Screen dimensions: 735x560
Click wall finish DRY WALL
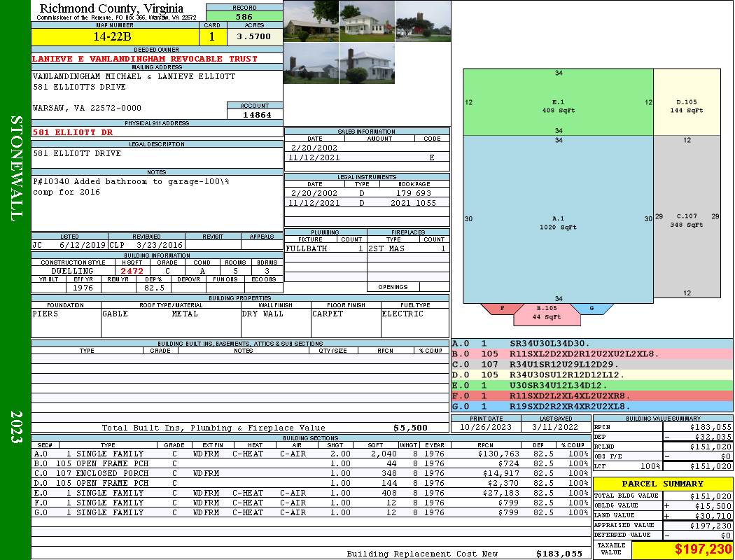(262, 314)
